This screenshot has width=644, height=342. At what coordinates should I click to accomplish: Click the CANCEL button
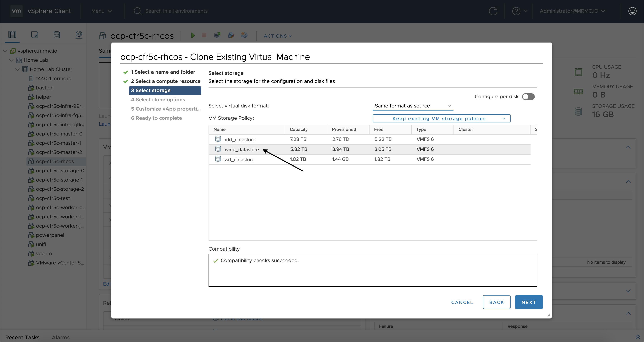tap(462, 302)
